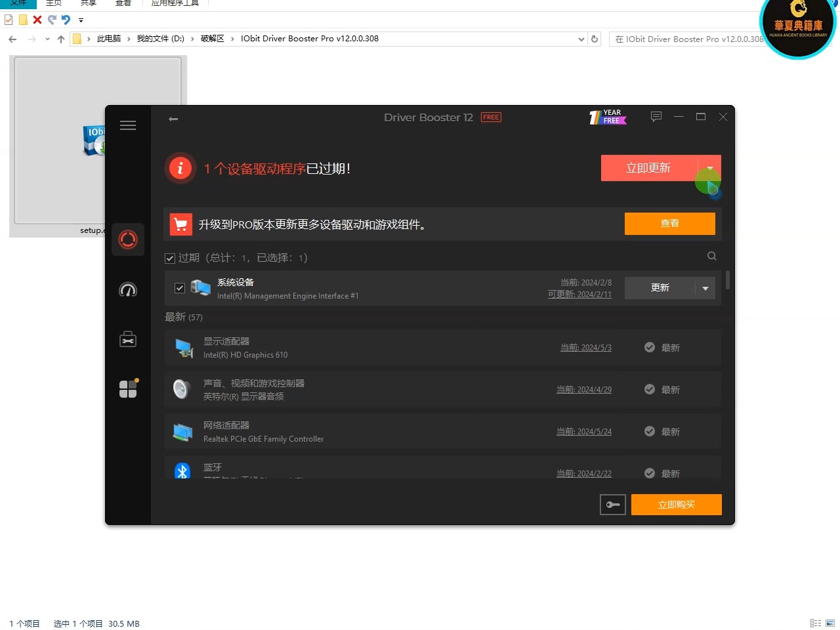Click the Intel(R) HD Graphics 610 text
The image size is (840, 630).
tap(245, 355)
